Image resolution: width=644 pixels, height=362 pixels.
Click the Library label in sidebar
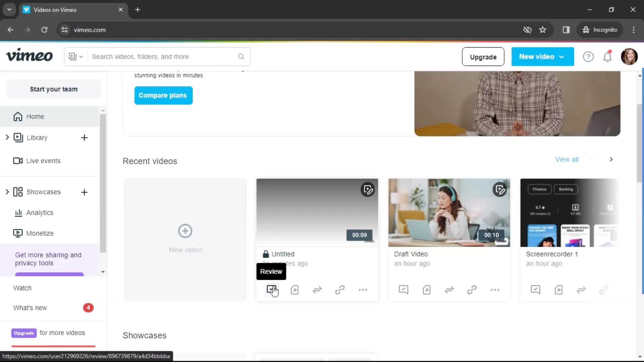tap(37, 138)
